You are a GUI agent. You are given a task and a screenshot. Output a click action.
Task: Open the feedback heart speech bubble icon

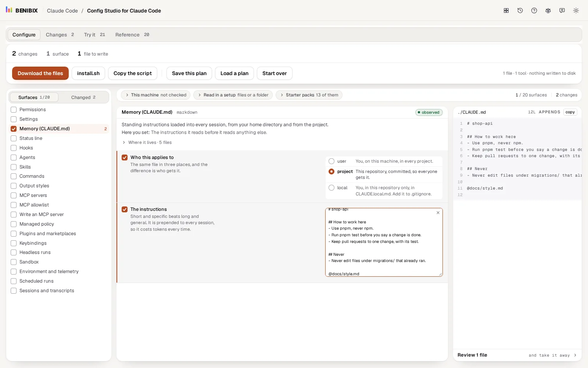tap(562, 11)
